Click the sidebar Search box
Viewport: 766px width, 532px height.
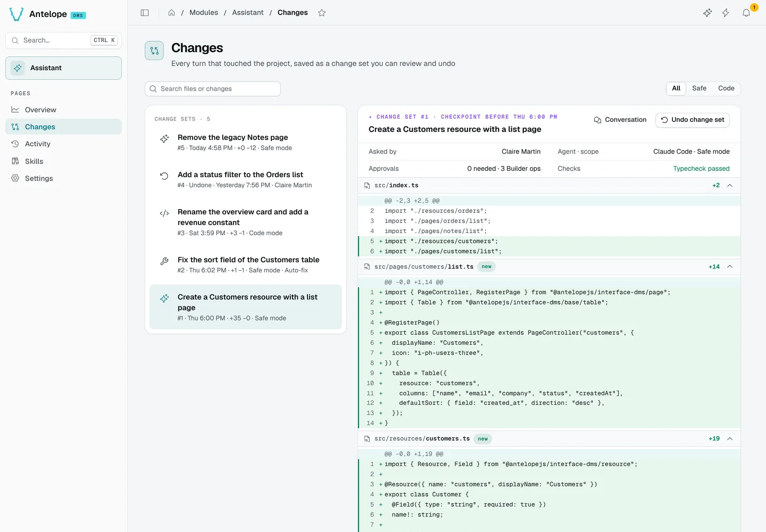click(x=63, y=40)
